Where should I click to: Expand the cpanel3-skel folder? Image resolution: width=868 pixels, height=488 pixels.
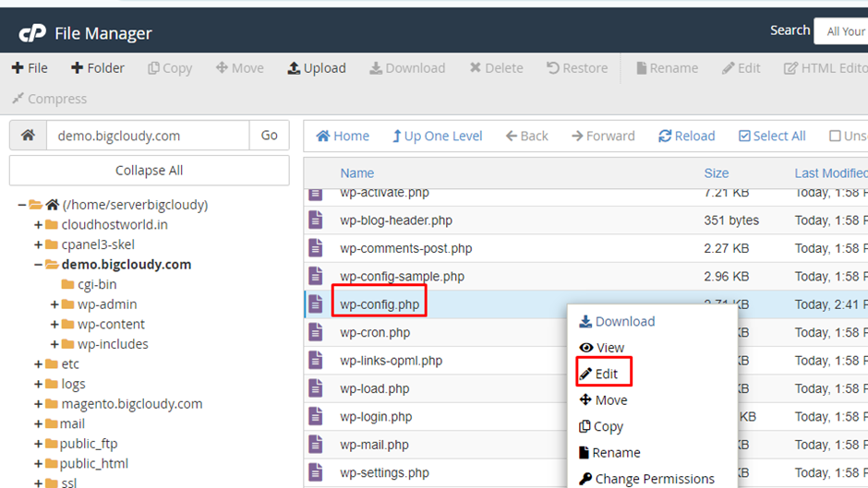click(38, 244)
